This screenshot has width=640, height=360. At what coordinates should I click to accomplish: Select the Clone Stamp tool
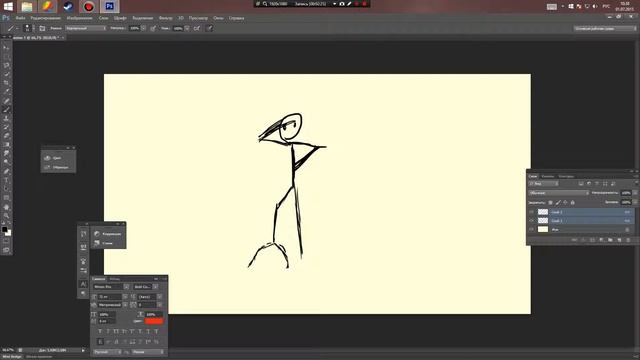coord(6,118)
